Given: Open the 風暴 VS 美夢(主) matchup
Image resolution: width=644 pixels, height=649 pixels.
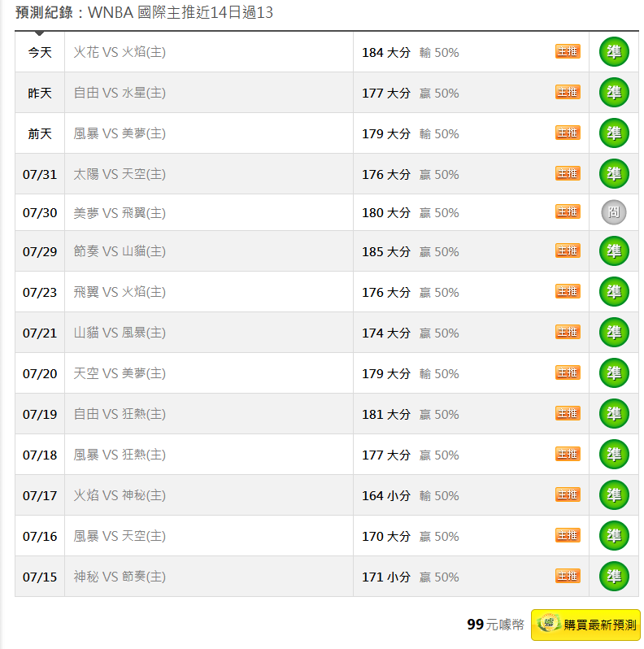Looking at the screenshot, I should pyautogui.click(x=120, y=133).
